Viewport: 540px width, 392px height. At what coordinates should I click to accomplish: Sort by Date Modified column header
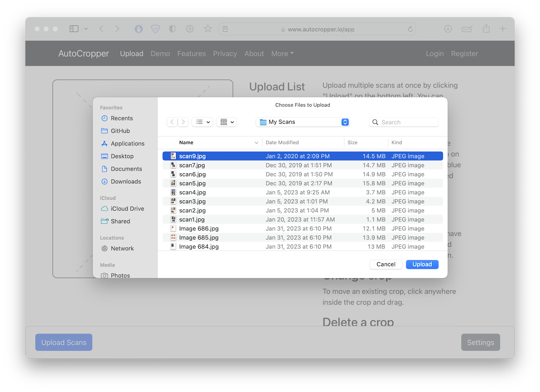click(x=282, y=143)
